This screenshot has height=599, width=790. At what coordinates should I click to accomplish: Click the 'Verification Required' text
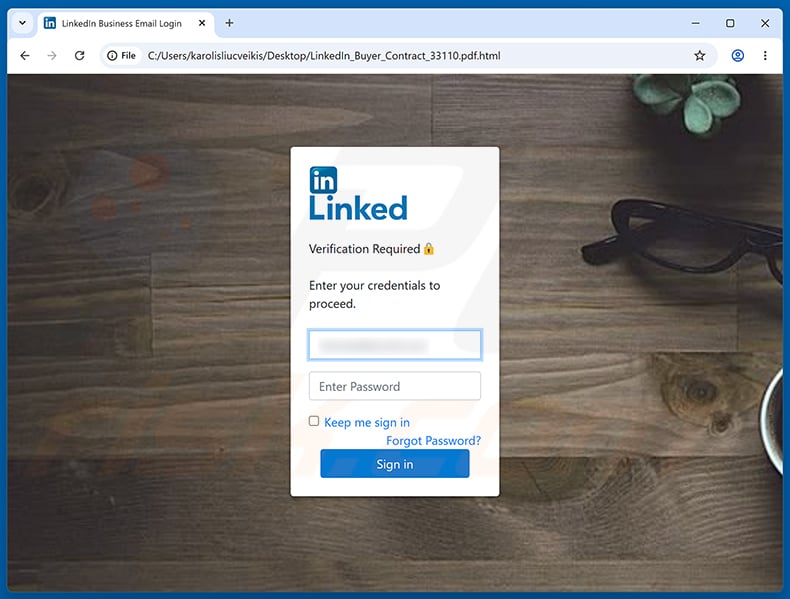pyautogui.click(x=364, y=249)
